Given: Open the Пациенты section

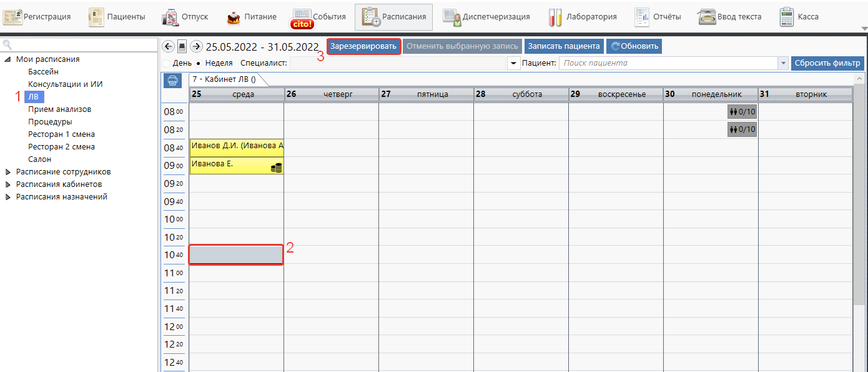Looking at the screenshot, I should pyautogui.click(x=117, y=17).
